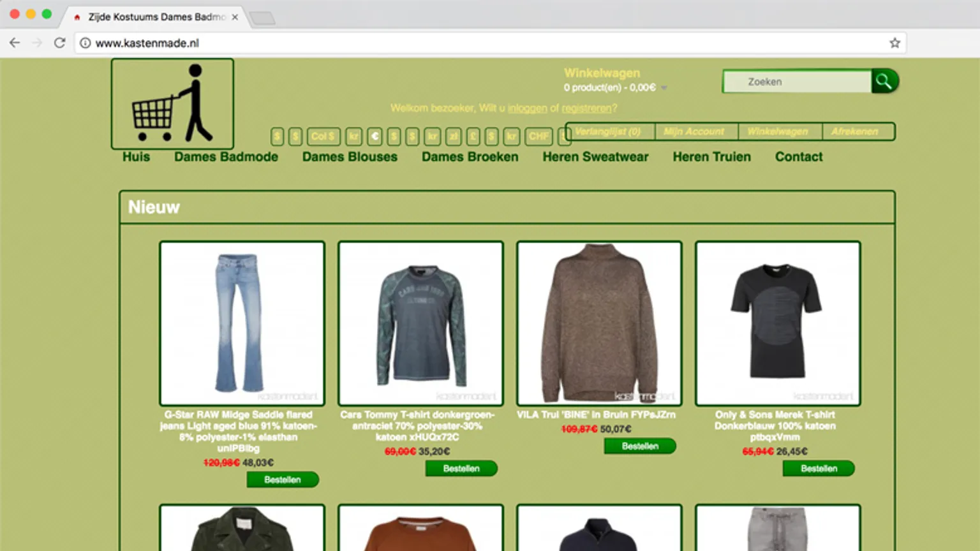The image size is (980, 551).
Task: Order the VILA Trui 'BINE' sweater
Action: (639, 446)
